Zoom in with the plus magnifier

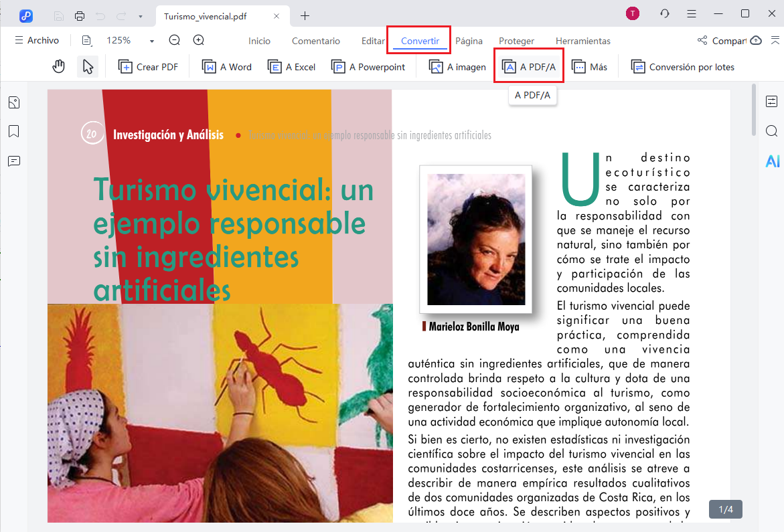coord(198,40)
